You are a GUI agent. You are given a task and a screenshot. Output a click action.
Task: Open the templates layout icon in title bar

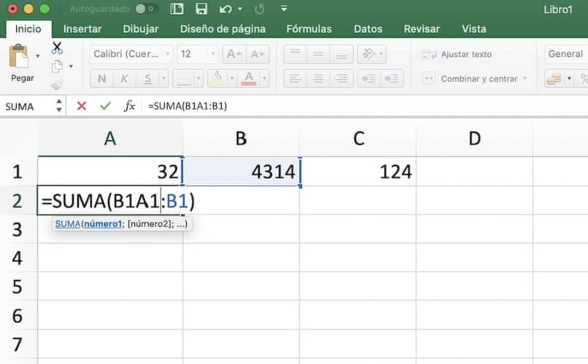click(177, 9)
